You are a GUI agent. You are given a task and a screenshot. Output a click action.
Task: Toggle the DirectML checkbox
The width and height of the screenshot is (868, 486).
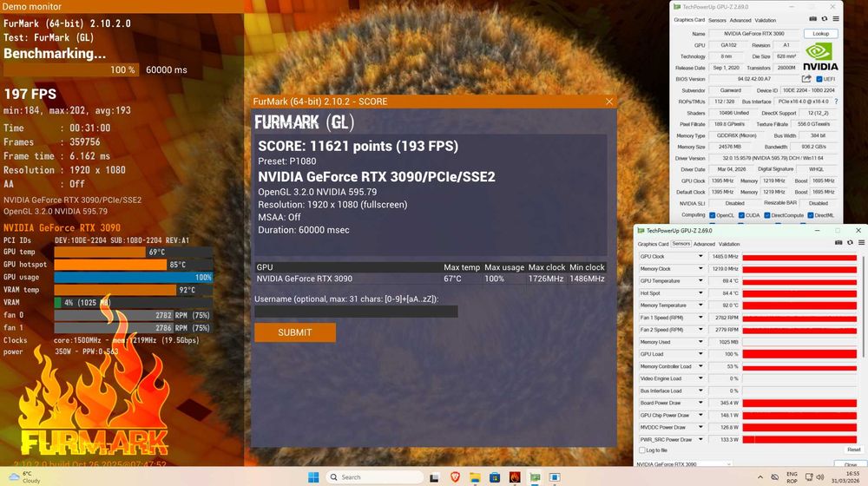pyautogui.click(x=811, y=215)
